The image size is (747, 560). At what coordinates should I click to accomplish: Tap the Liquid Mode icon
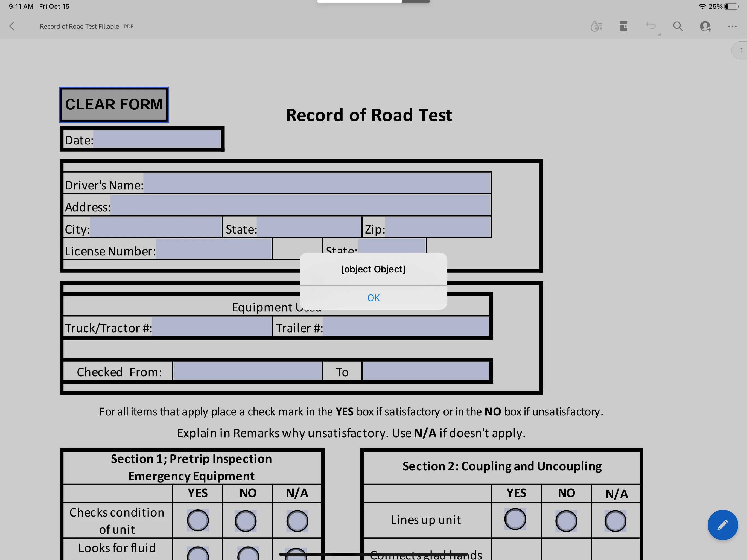point(596,26)
